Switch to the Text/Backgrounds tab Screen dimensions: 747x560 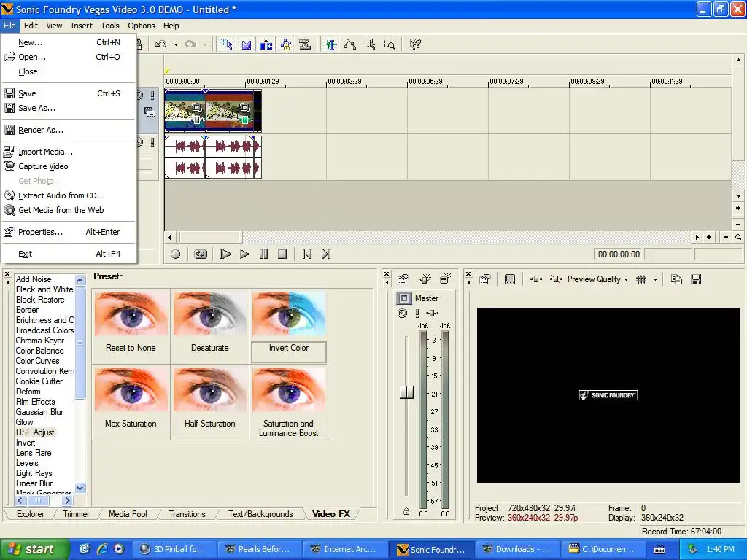[260, 514]
